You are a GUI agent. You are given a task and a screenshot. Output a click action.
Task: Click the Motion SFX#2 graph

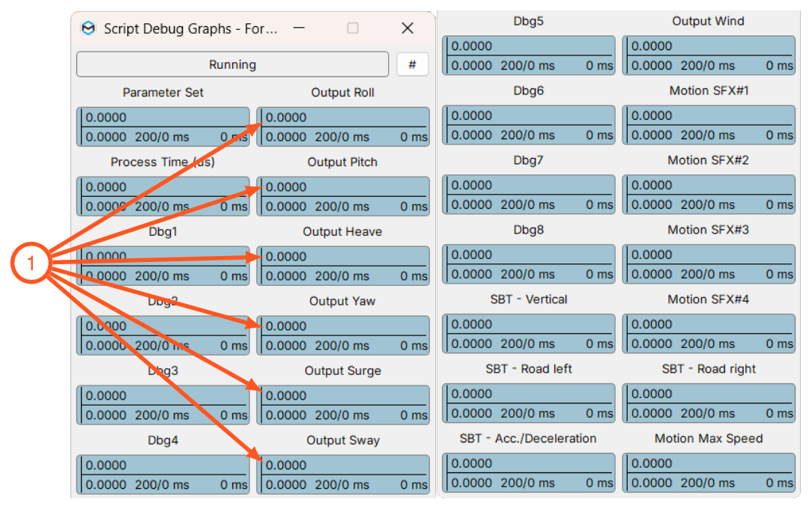[x=709, y=195]
